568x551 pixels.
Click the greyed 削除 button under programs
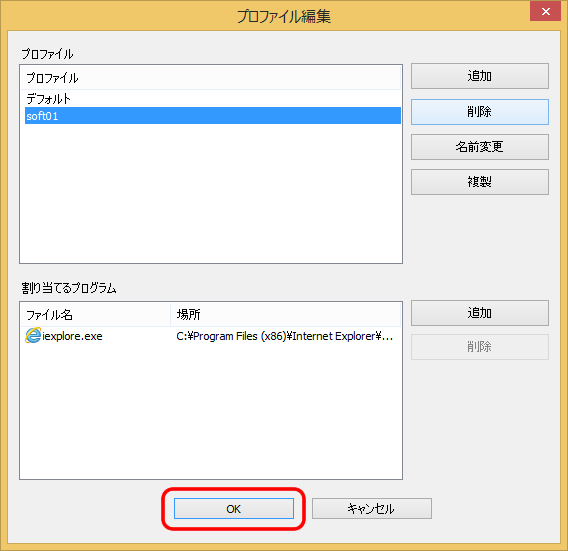click(x=480, y=347)
